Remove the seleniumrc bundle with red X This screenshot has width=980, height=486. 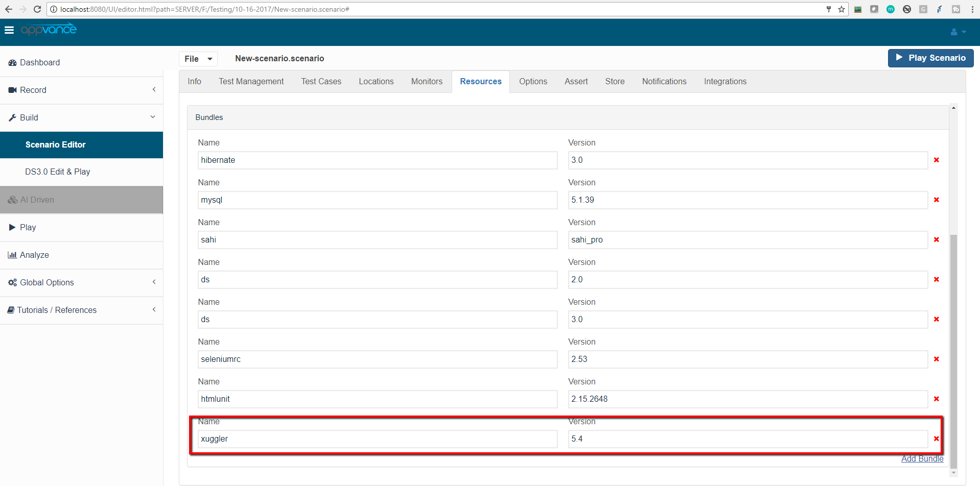tap(936, 359)
